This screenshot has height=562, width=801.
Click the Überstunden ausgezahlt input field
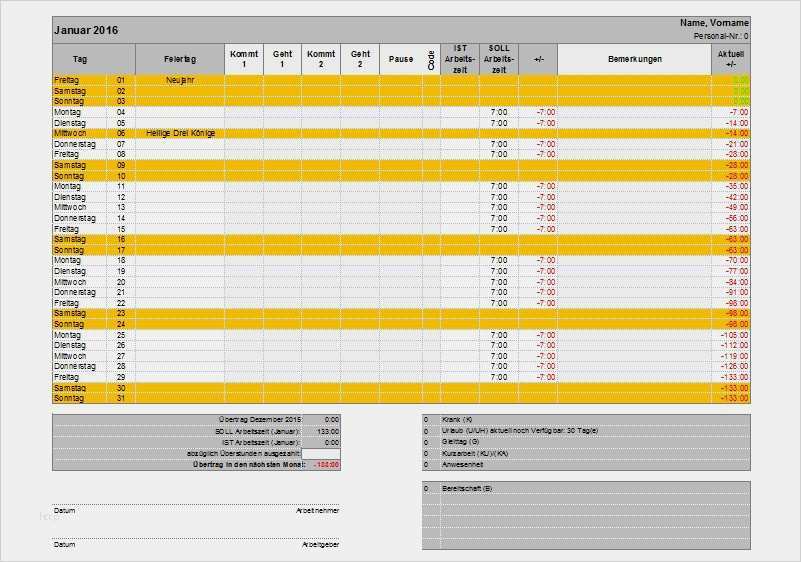coord(321,454)
